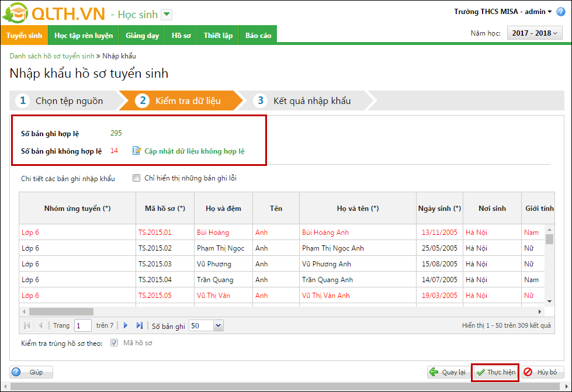Click Quay lại to go back
The height and width of the screenshot is (392, 572).
pyautogui.click(x=448, y=372)
